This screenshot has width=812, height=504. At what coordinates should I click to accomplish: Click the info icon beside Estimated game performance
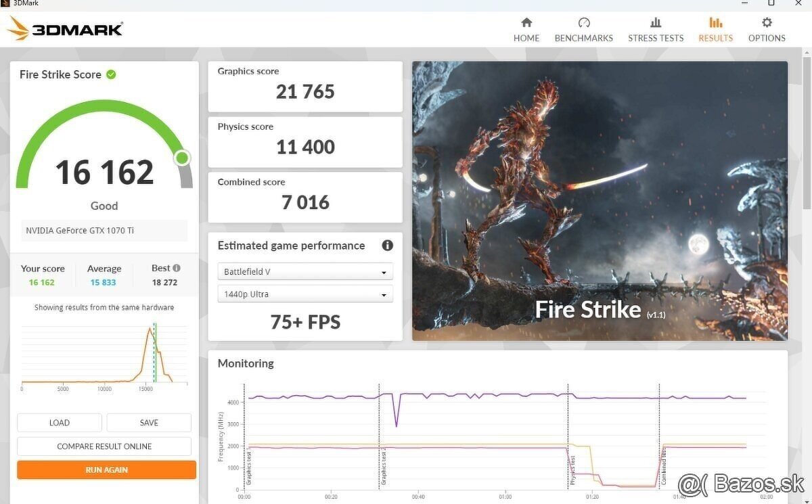pyautogui.click(x=388, y=246)
